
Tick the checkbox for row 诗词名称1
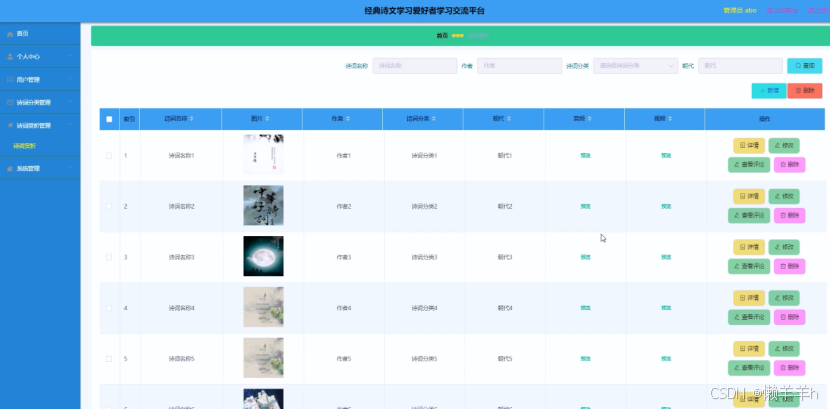click(109, 156)
